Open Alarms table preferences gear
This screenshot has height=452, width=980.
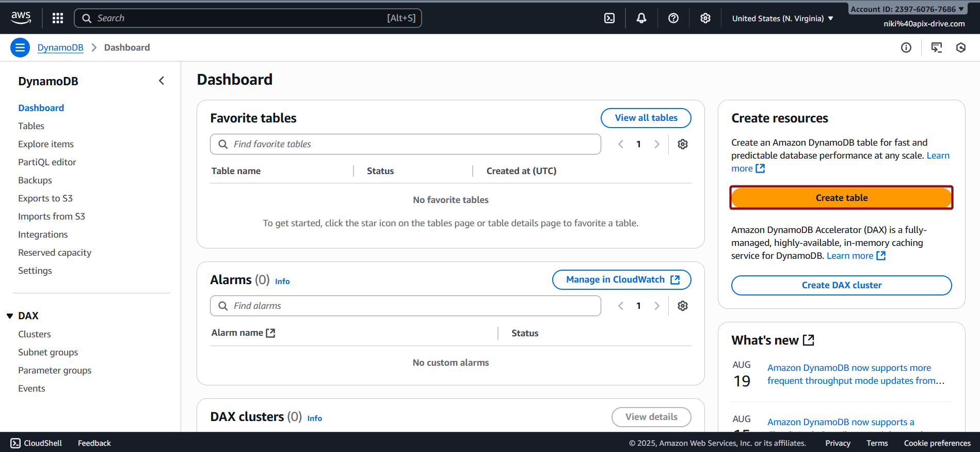tap(683, 306)
